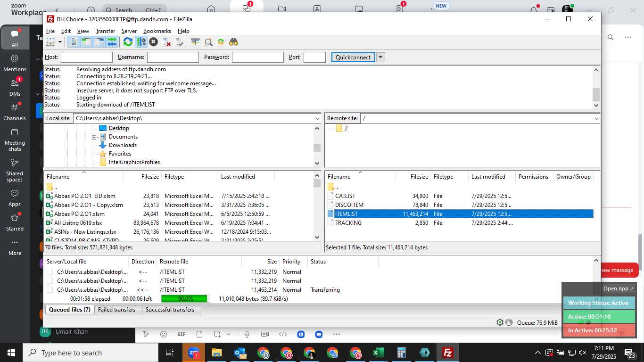Reconnect to the last server
The width and height of the screenshot is (644, 362).
179,42
